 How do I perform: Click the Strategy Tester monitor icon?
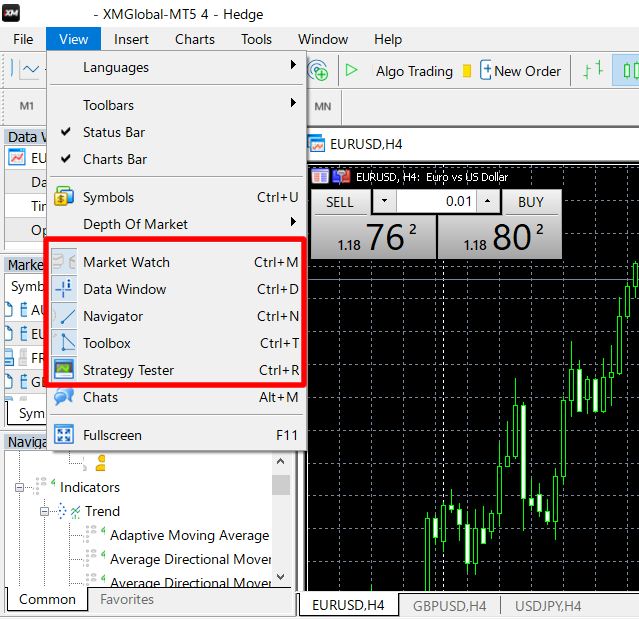click(x=64, y=369)
